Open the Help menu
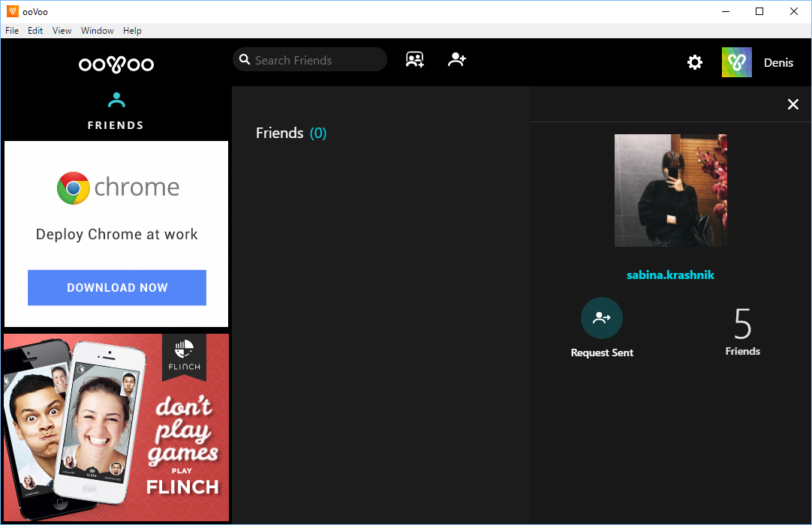Image resolution: width=812 pixels, height=525 pixels. click(x=132, y=31)
